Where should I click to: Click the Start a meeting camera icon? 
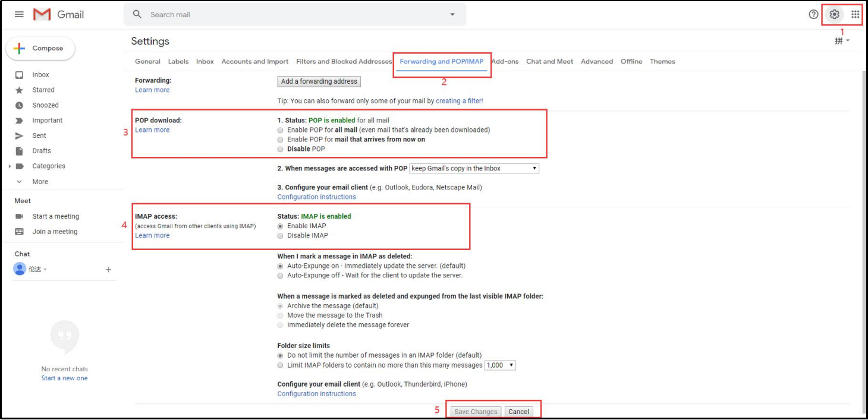click(x=19, y=217)
